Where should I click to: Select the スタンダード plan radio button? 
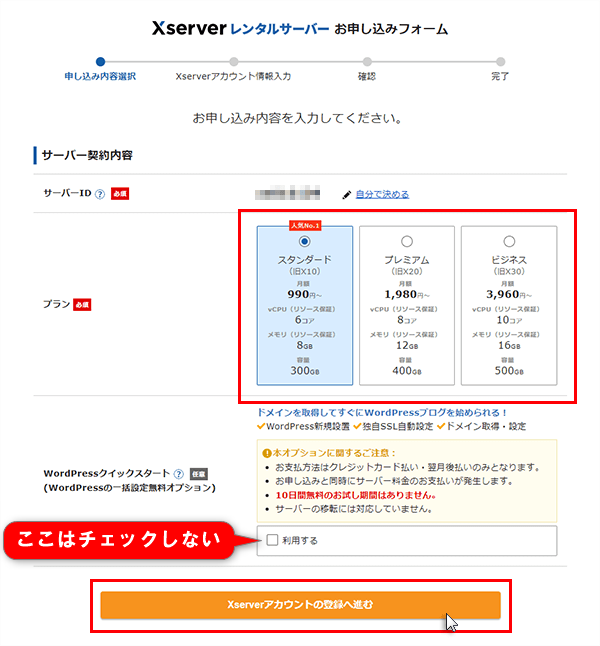point(305,241)
